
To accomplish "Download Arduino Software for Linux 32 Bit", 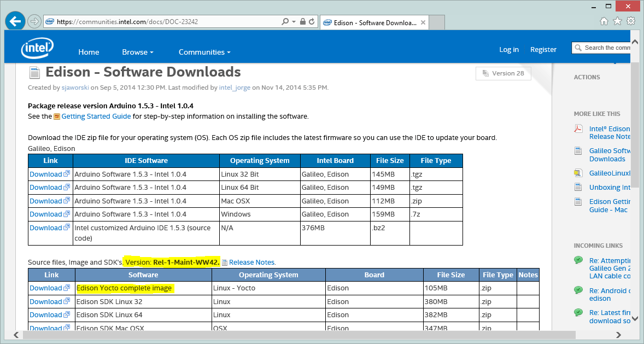I will 50,174.
